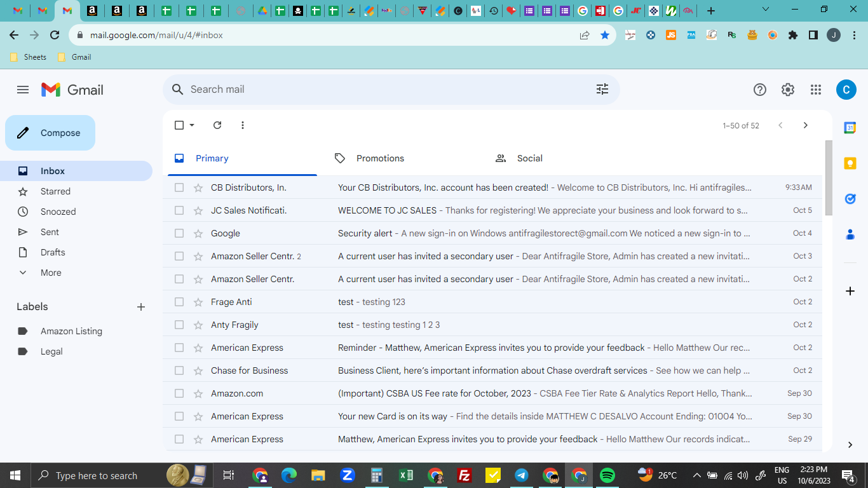Select the Google Security alert checkbox
Screen dimensions: 868x488
click(179, 233)
